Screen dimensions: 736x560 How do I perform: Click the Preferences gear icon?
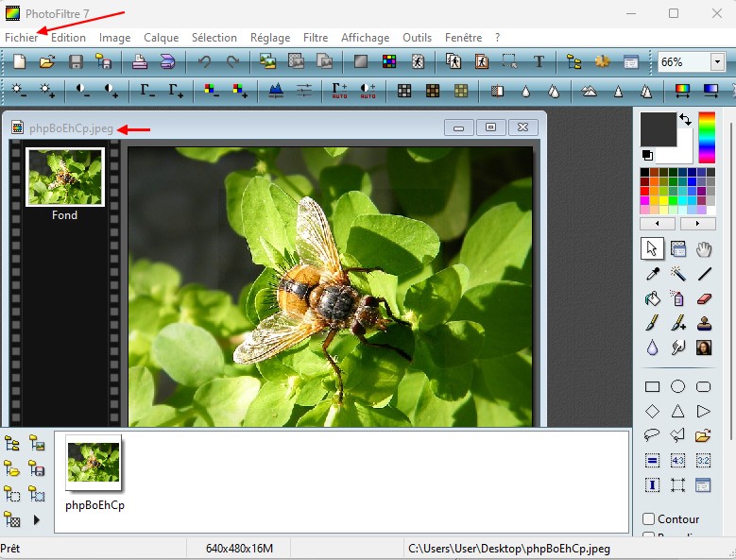point(602,62)
